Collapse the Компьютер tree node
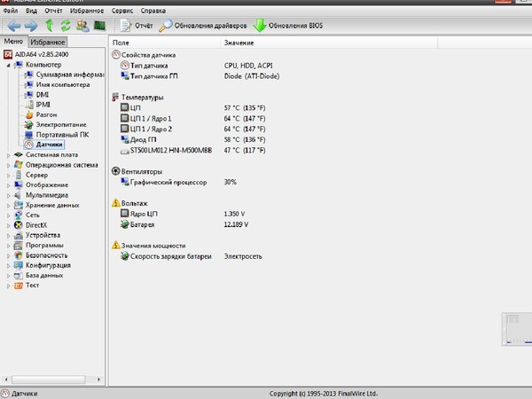 point(8,65)
